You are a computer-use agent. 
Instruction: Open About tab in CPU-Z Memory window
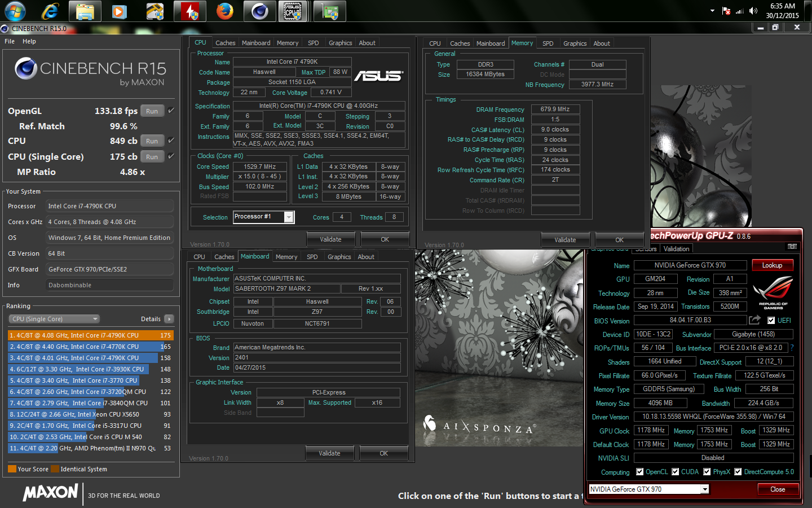point(602,43)
